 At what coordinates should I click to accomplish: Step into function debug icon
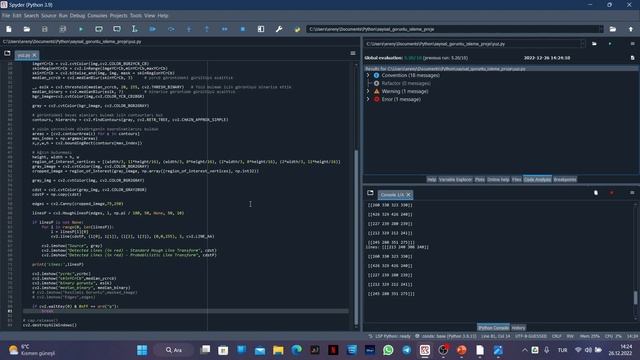point(189,29)
